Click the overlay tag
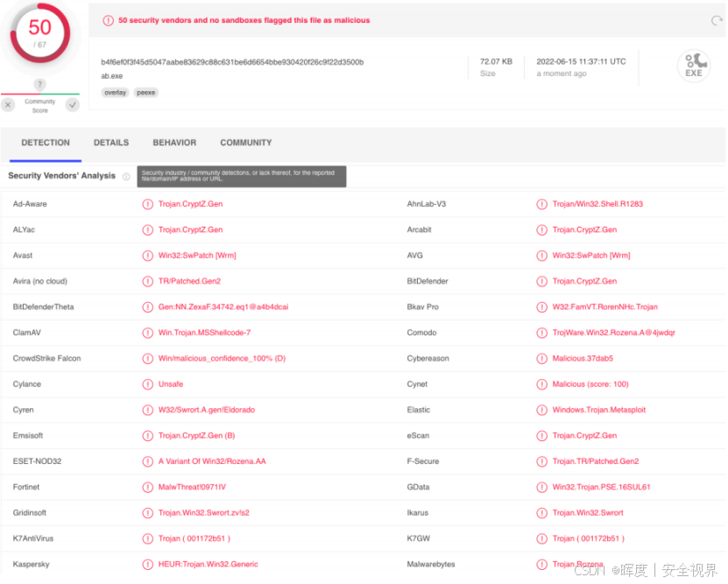Screen dimensions: 728x584 pyautogui.click(x=115, y=93)
